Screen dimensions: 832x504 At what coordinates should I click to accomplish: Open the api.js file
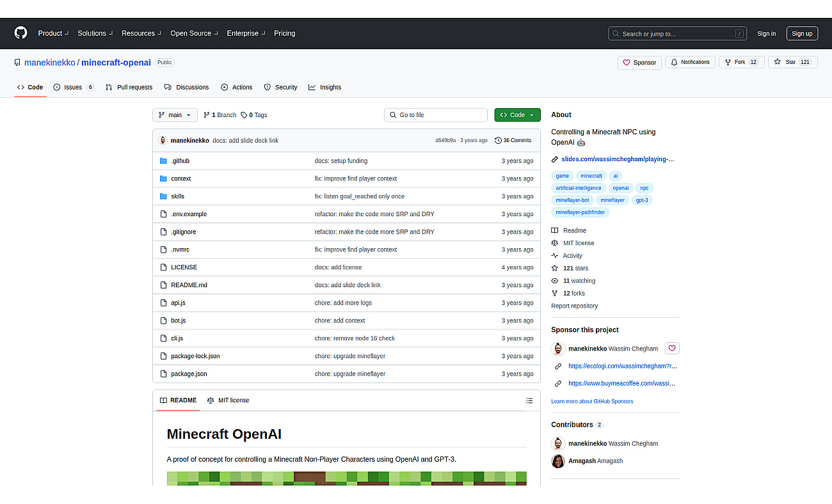pyautogui.click(x=178, y=303)
